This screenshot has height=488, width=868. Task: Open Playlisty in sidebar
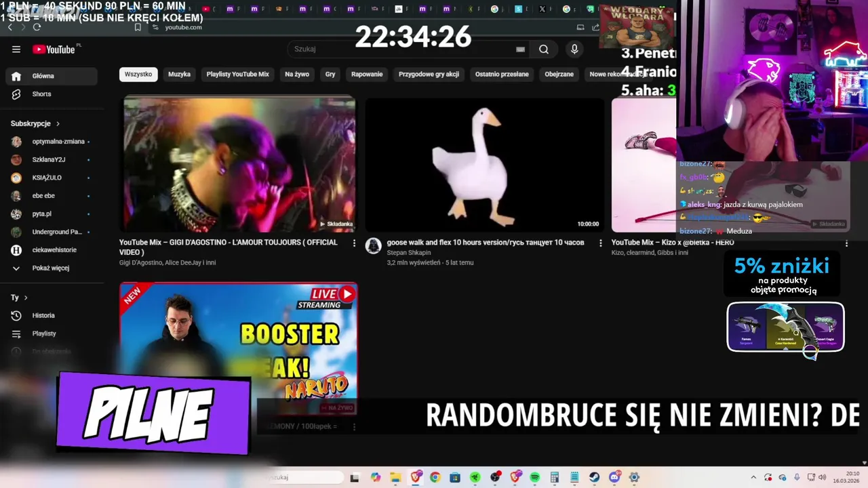point(52,333)
